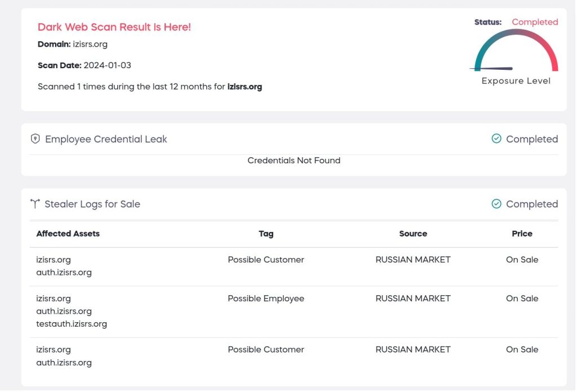Click the red Completed status text
This screenshot has height=392, width=577.
(535, 22)
